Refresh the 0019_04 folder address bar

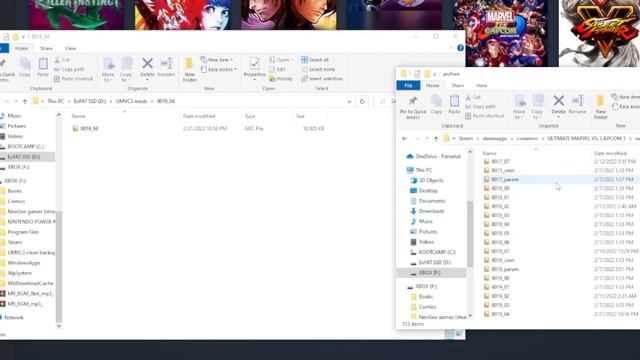[362, 101]
